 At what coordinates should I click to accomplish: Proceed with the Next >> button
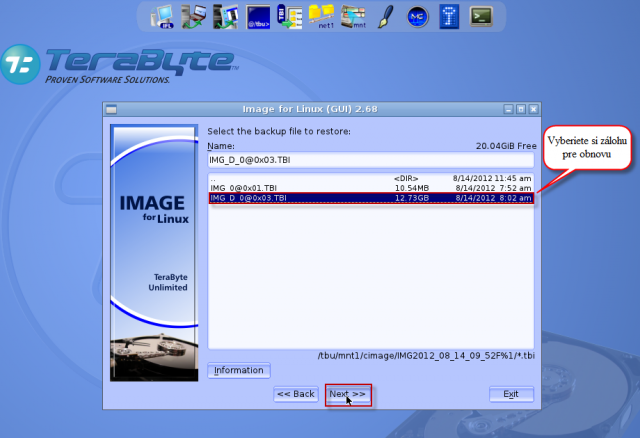pyautogui.click(x=348, y=394)
